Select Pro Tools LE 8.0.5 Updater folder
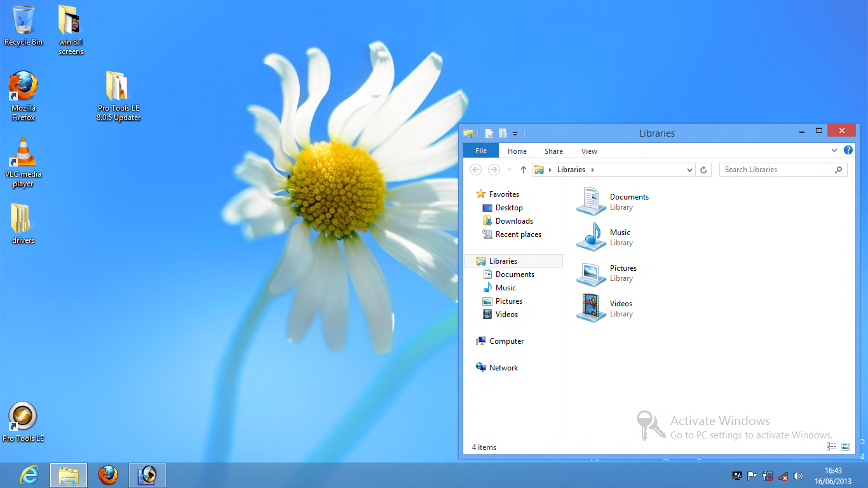The image size is (868, 488). pos(118,96)
